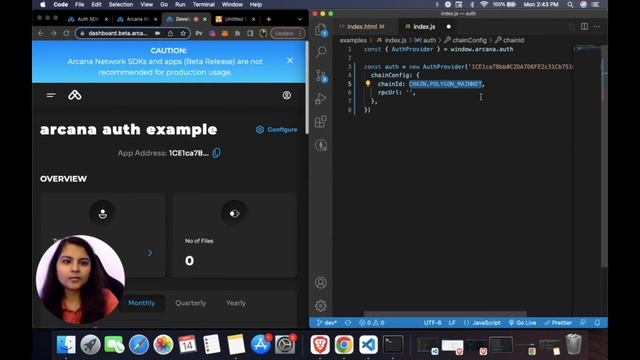Click the examples breadcrumb

(x=353, y=40)
